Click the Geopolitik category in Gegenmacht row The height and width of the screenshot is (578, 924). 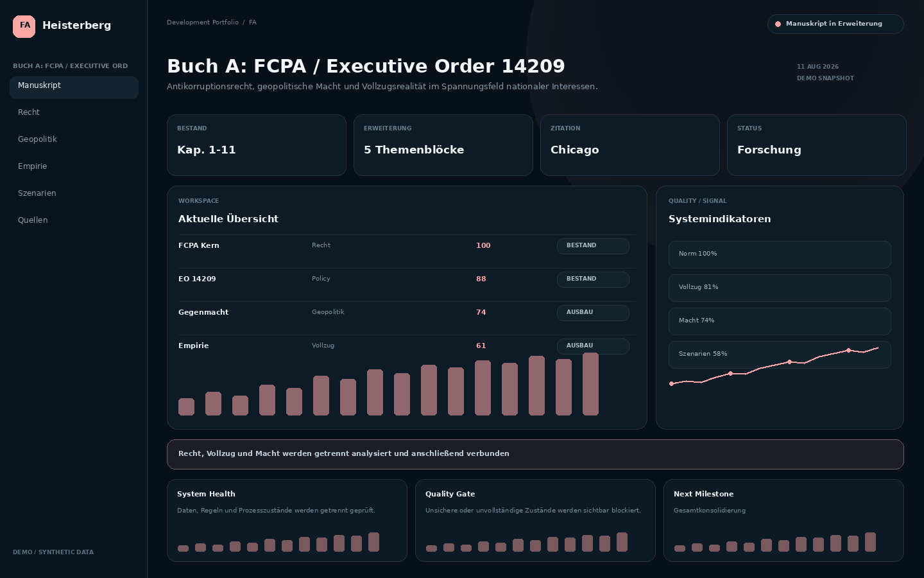click(x=328, y=312)
